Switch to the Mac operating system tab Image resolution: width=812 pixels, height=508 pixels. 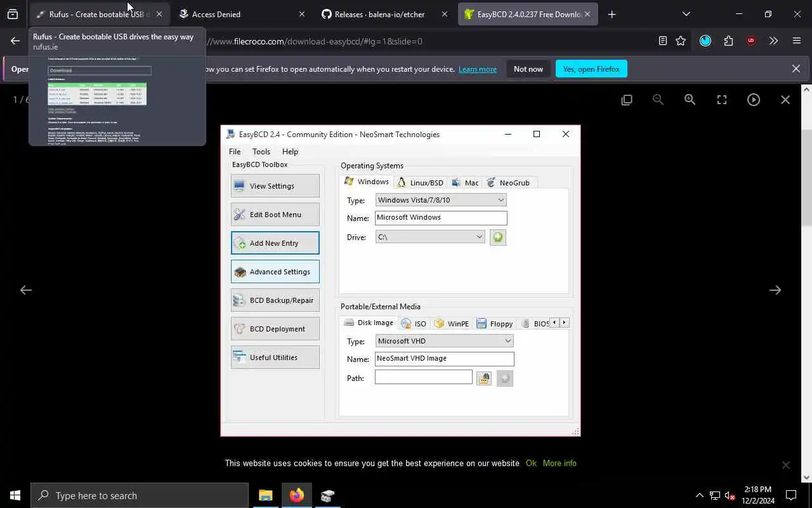click(x=465, y=182)
